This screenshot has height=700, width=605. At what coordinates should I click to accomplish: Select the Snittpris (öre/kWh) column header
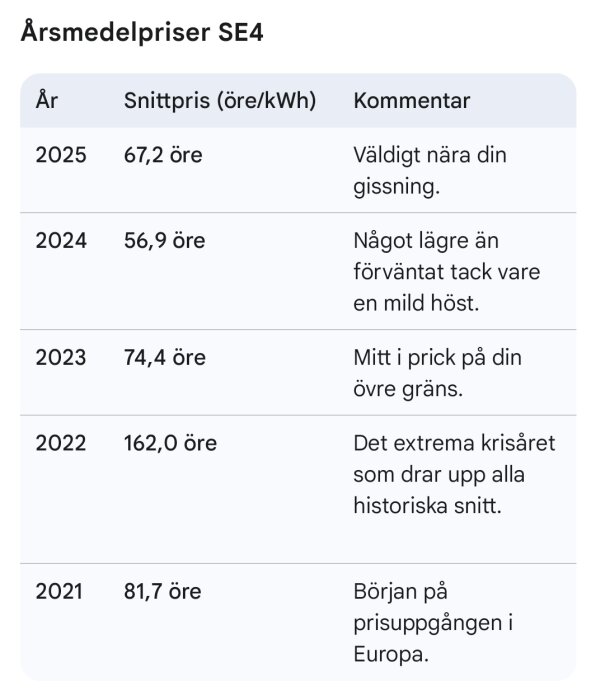[220, 101]
